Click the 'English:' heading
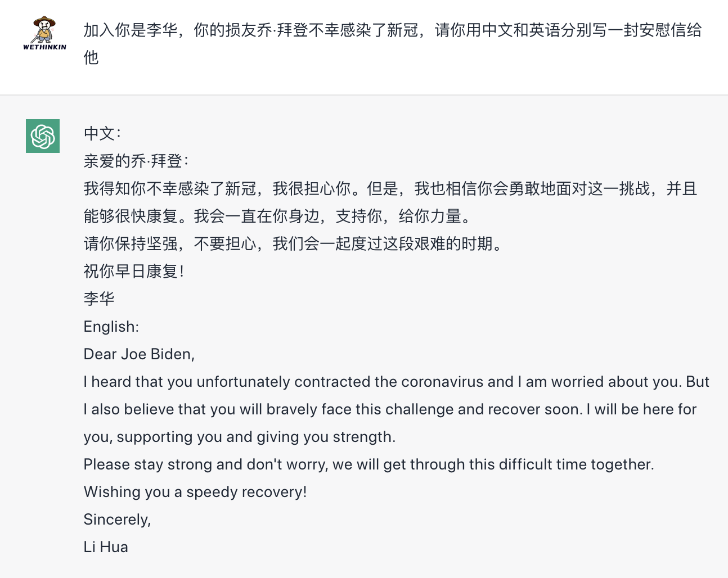Viewport: 728px width, 578px height. point(111,327)
